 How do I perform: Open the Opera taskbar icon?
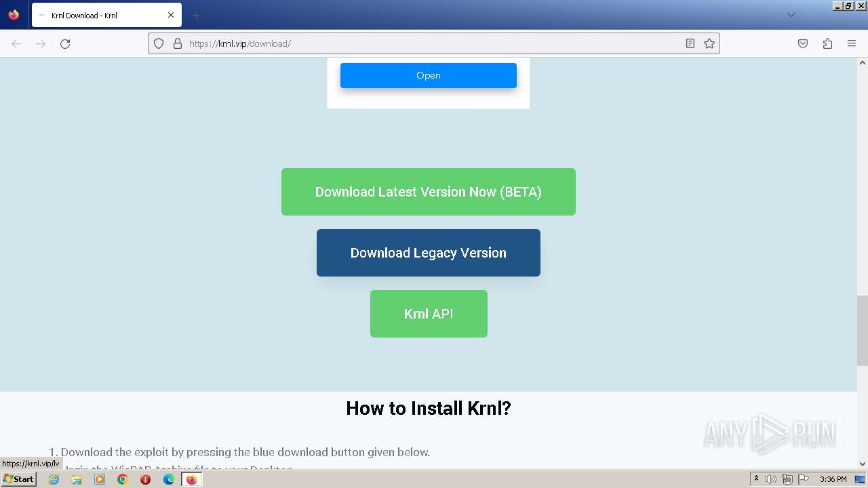(145, 479)
